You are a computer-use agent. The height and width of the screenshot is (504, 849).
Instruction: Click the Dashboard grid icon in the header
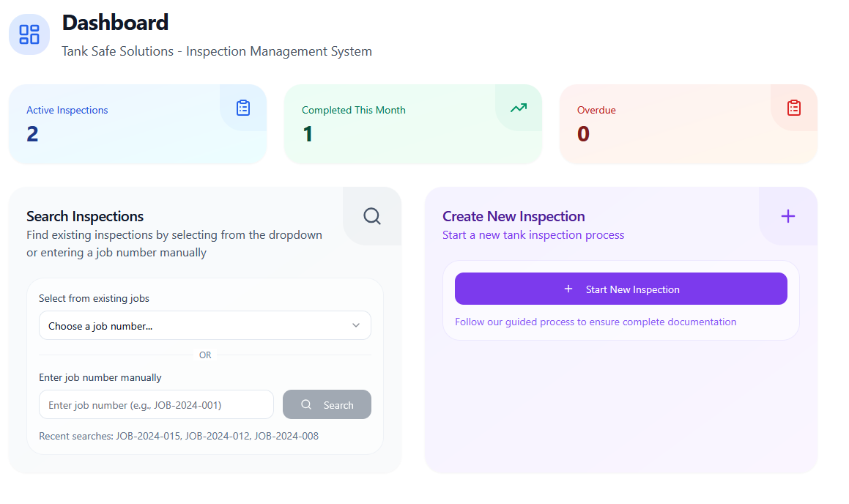29,34
